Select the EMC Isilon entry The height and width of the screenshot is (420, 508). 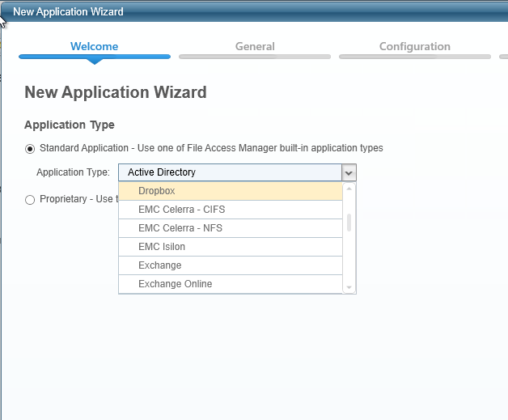[x=231, y=247]
